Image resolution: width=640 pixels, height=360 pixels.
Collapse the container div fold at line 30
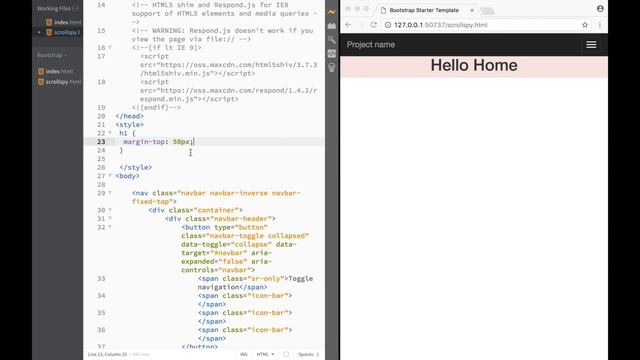(110, 210)
